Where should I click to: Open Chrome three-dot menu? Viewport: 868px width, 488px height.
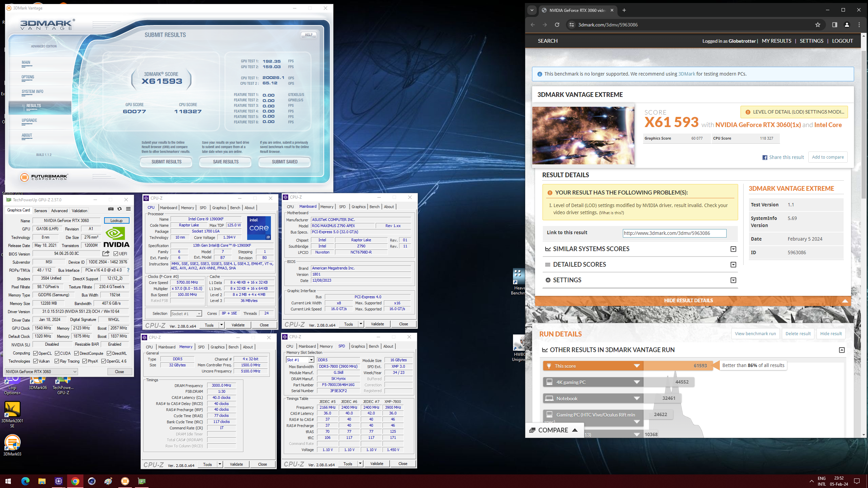[x=859, y=25]
